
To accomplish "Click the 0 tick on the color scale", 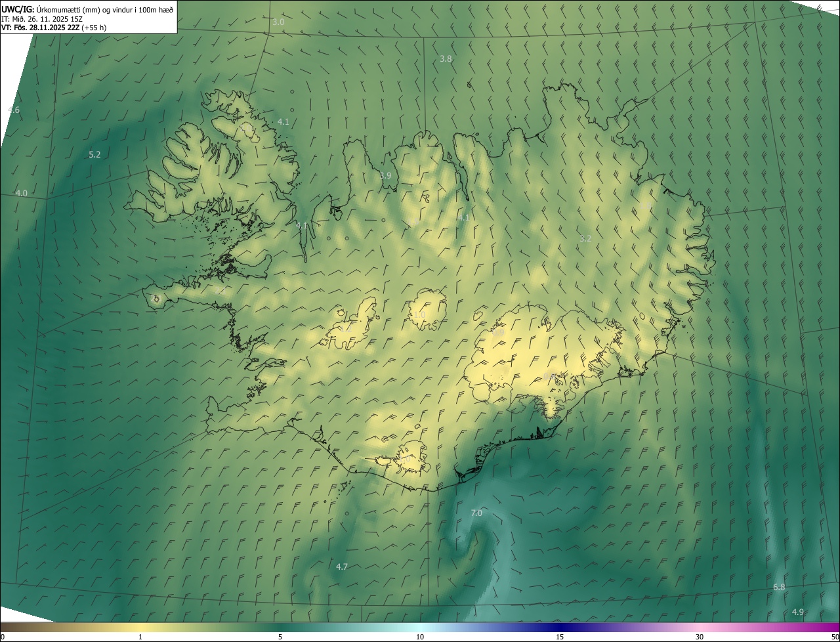I will (x=3, y=637).
